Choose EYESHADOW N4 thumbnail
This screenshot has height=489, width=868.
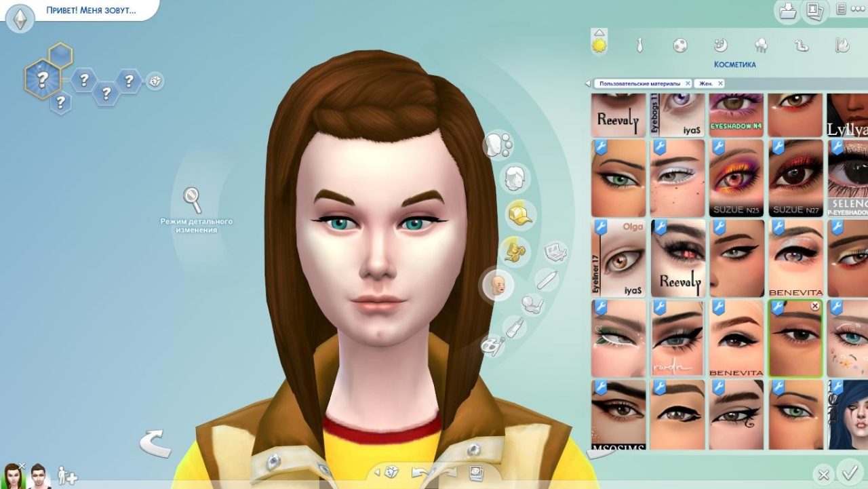point(736,115)
